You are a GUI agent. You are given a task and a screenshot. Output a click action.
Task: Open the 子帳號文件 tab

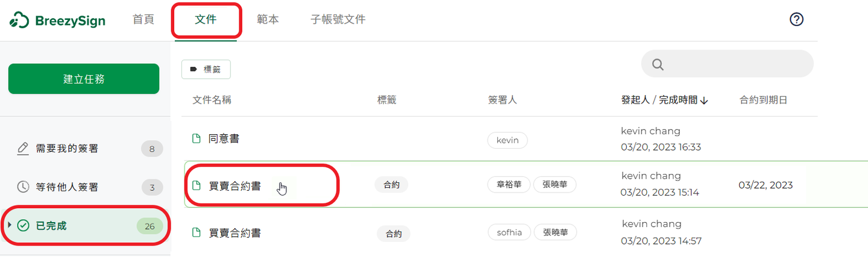coord(338,19)
